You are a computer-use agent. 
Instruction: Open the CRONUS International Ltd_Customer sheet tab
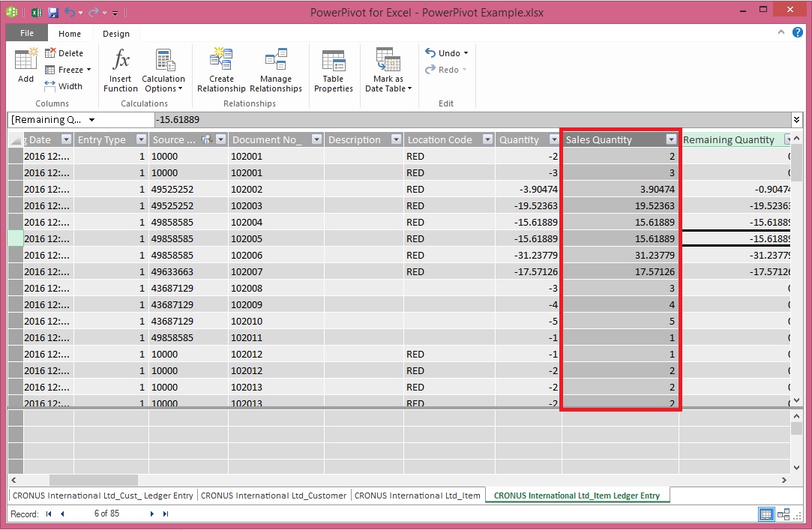tap(274, 495)
